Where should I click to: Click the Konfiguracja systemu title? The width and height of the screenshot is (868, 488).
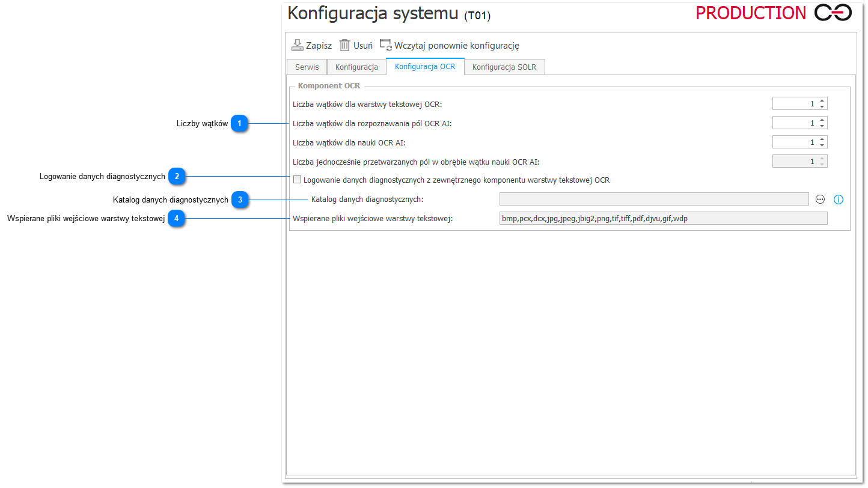click(373, 13)
